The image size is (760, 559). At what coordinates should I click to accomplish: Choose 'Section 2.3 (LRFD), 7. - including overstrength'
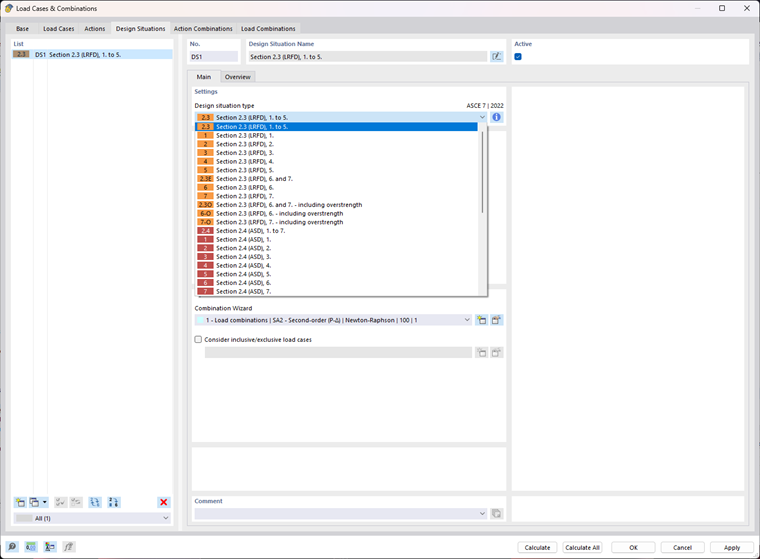336,222
